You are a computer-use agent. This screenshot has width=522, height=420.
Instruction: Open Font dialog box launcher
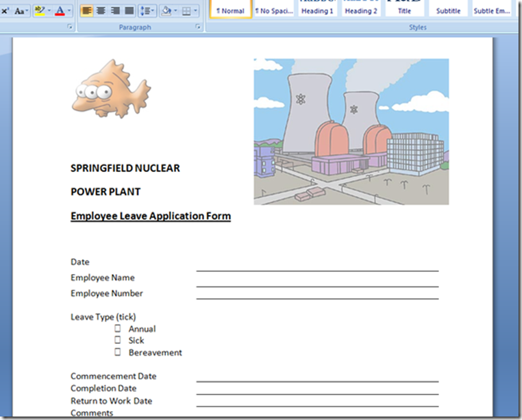70,27
